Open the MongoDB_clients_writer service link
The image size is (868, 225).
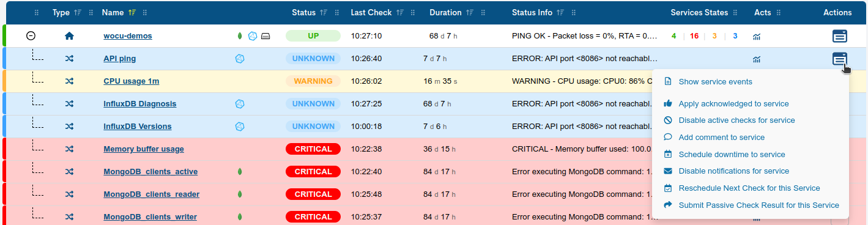coord(150,217)
